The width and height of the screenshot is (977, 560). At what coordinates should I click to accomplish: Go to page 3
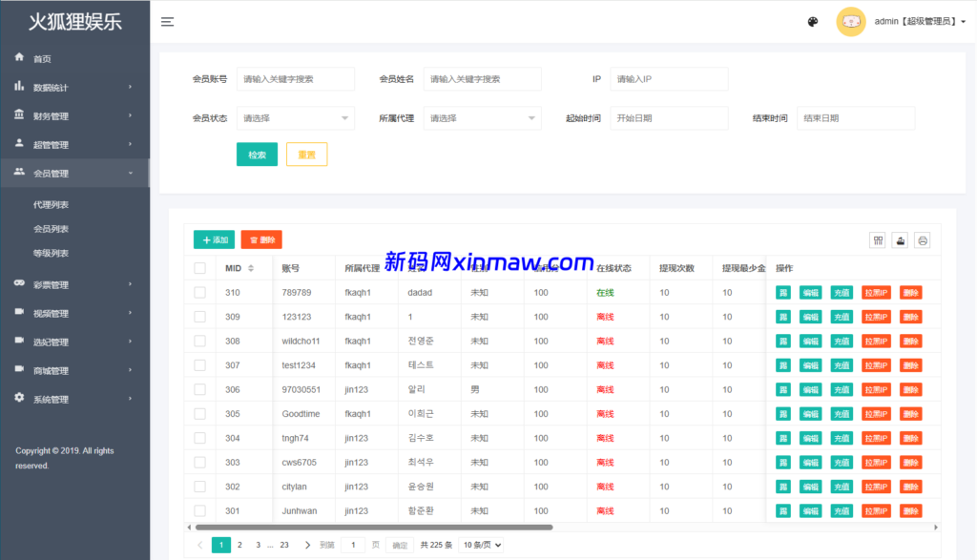[x=258, y=545]
